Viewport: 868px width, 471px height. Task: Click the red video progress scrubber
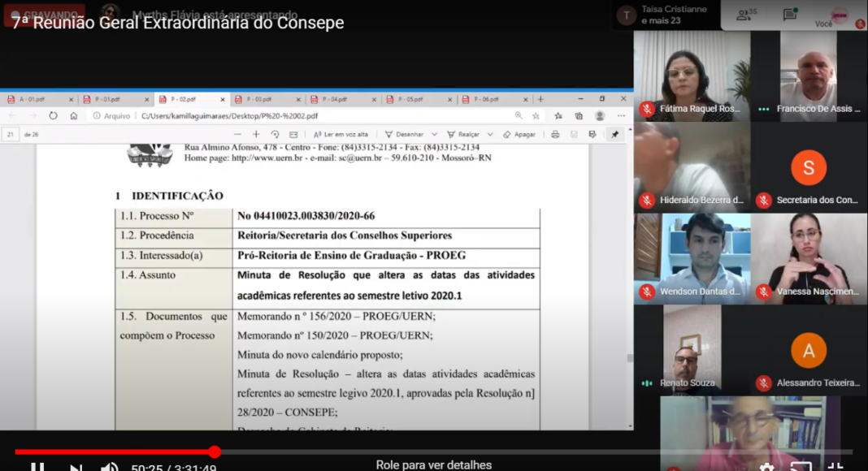[x=215, y=452]
